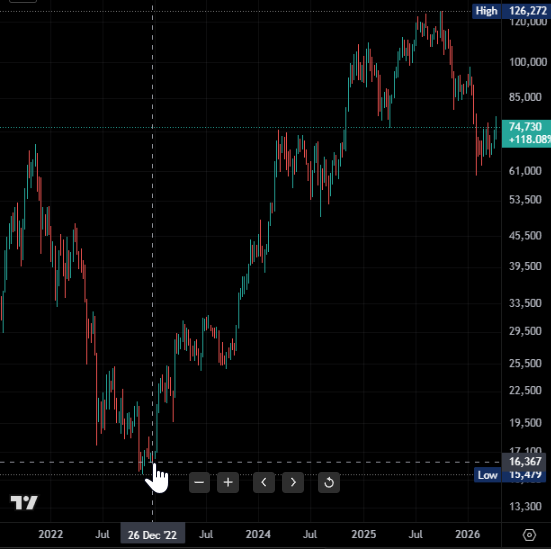
Task: Select the High 126,272 price label
Action: [511, 11]
